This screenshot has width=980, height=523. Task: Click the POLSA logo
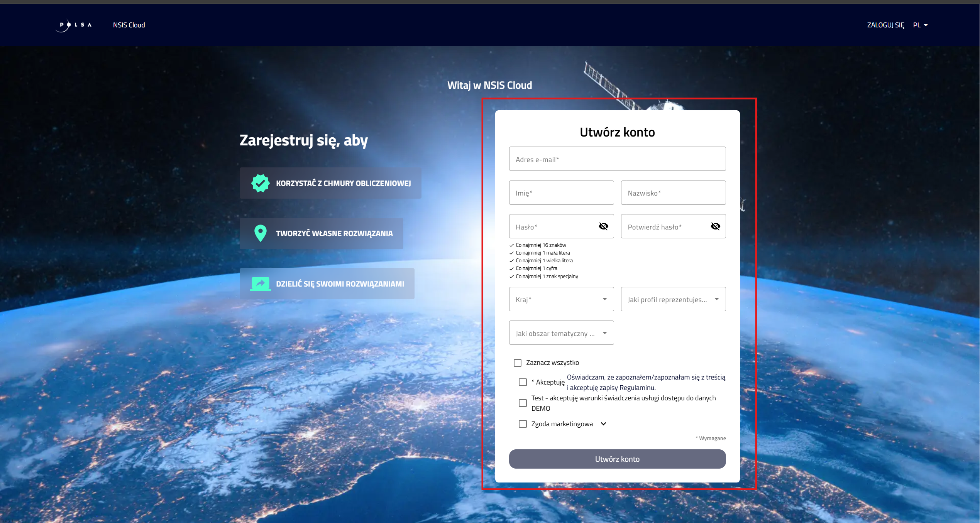(74, 25)
